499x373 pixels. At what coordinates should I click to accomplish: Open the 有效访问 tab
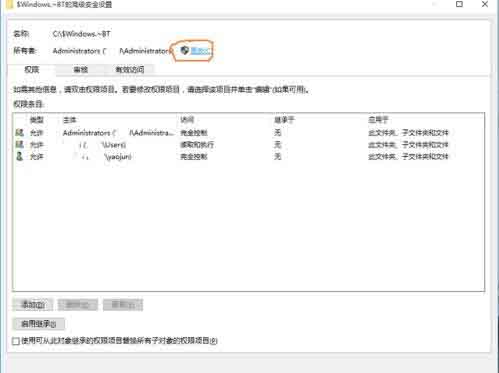pyautogui.click(x=130, y=70)
